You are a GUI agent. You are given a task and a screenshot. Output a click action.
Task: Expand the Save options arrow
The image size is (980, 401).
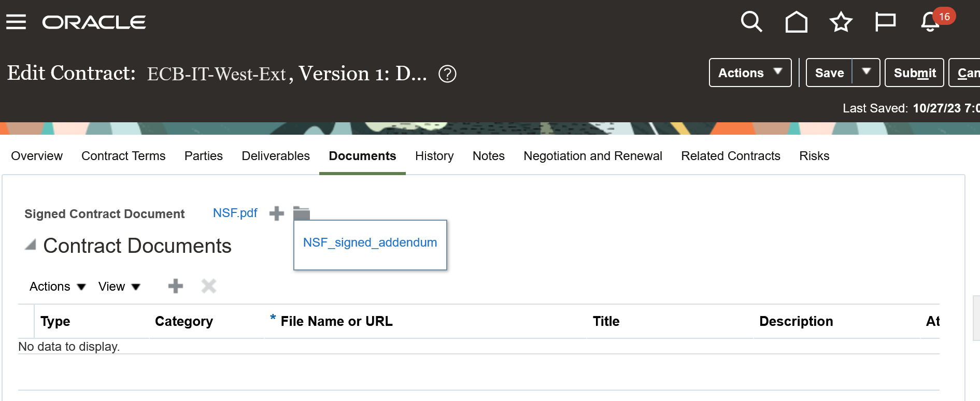click(866, 72)
